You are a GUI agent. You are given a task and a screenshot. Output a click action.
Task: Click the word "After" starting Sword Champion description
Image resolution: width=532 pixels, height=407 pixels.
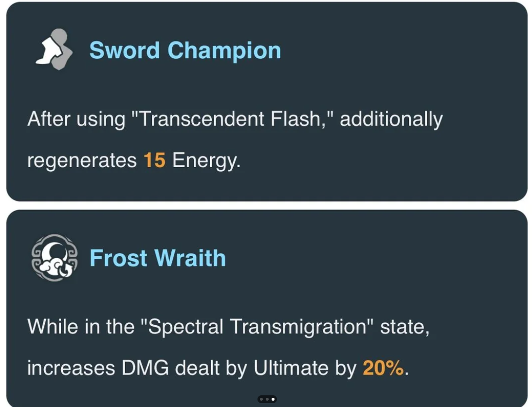49,119
